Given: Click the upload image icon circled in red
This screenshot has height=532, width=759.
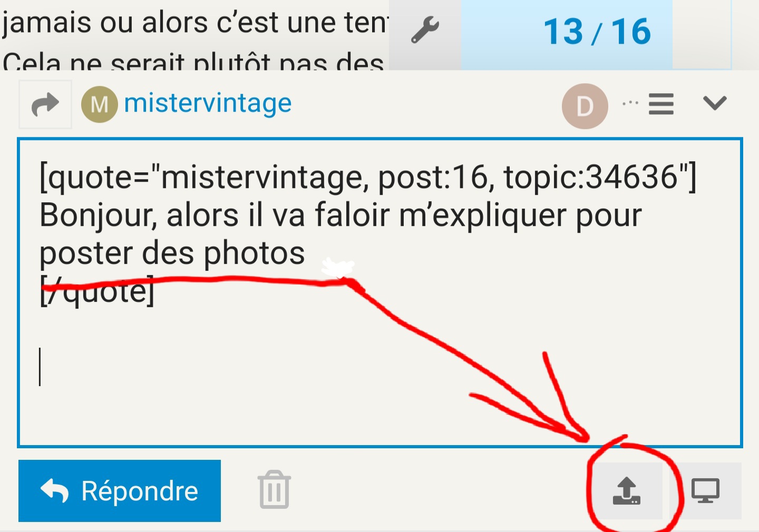Looking at the screenshot, I should pos(627,491).
